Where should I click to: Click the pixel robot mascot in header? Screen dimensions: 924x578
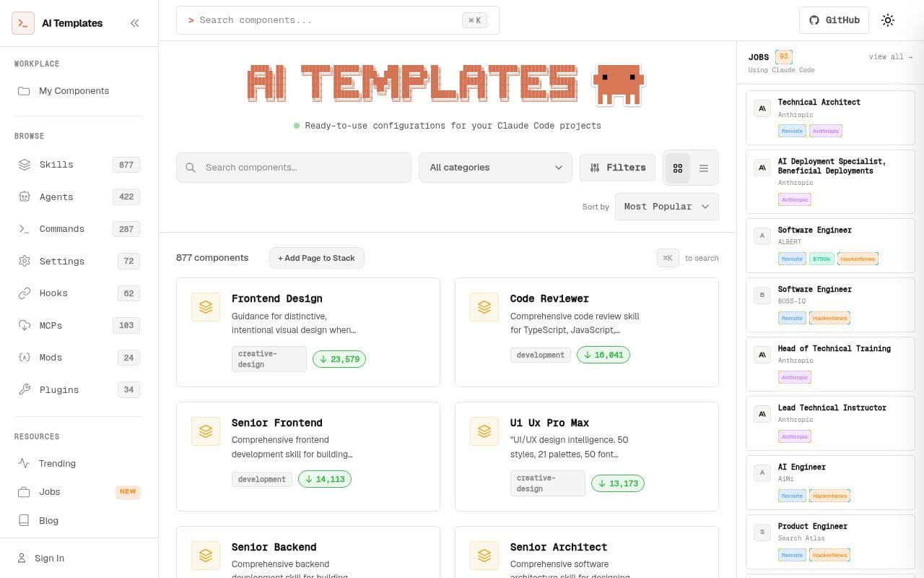tap(618, 85)
